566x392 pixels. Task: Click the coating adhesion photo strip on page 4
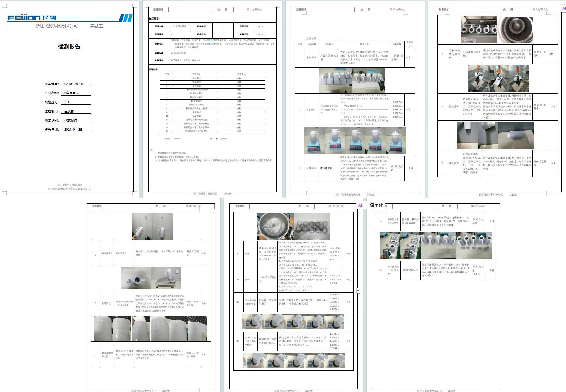[150, 328]
